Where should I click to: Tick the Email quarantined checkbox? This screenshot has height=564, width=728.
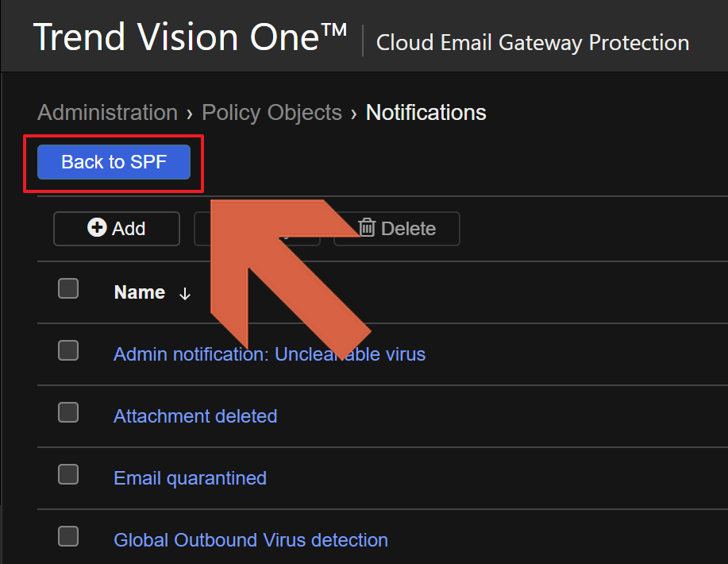(x=68, y=474)
